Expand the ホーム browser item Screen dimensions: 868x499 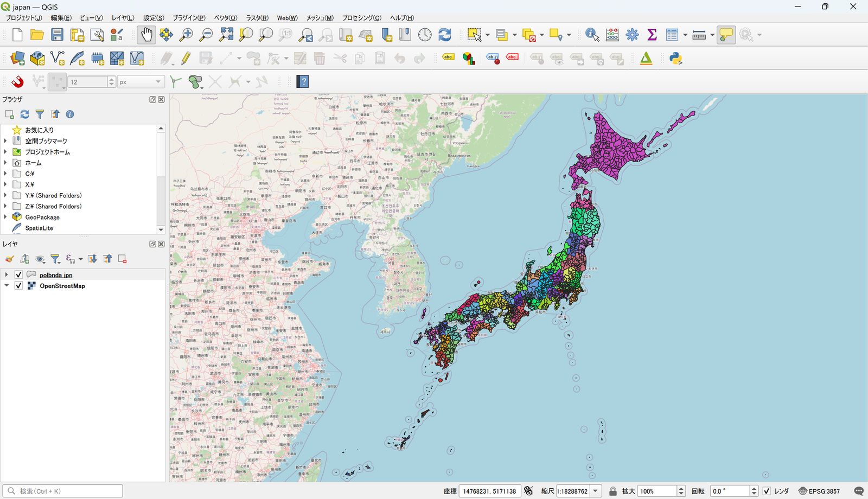5,163
